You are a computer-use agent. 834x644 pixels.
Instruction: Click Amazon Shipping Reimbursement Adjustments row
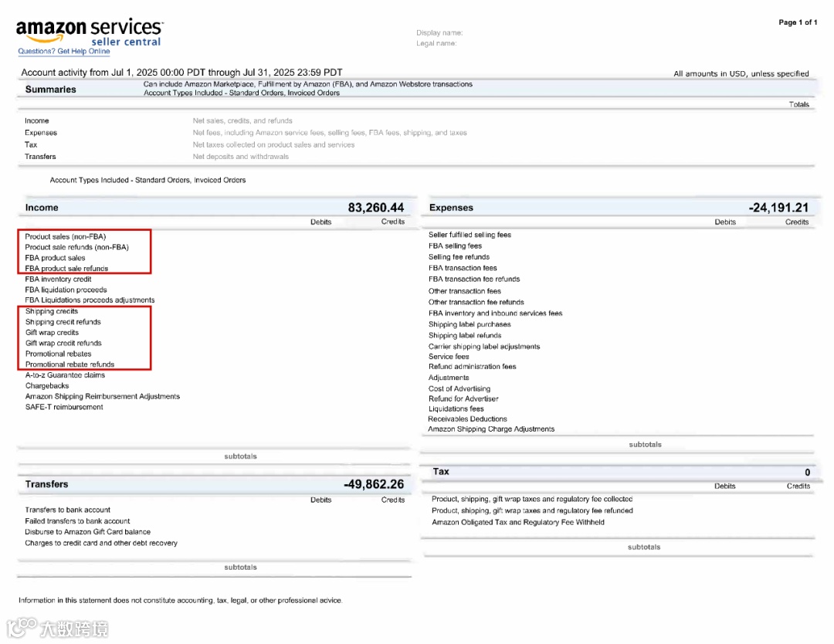point(103,396)
